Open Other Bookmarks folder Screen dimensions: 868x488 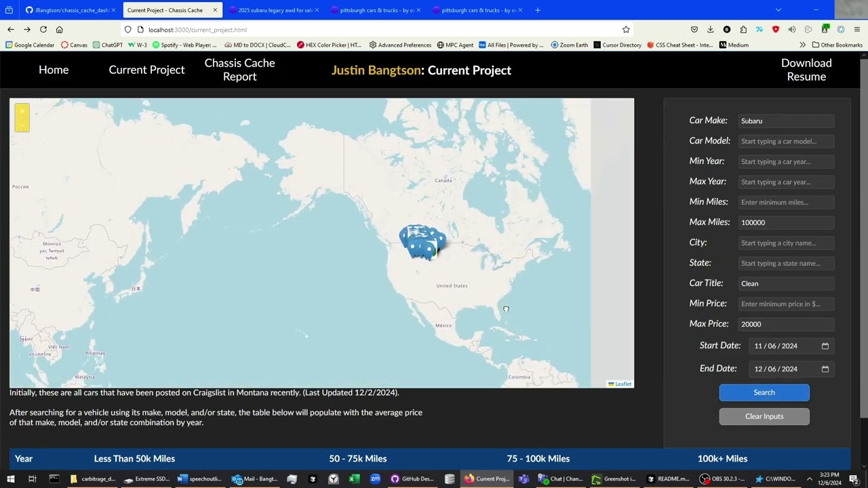point(837,45)
